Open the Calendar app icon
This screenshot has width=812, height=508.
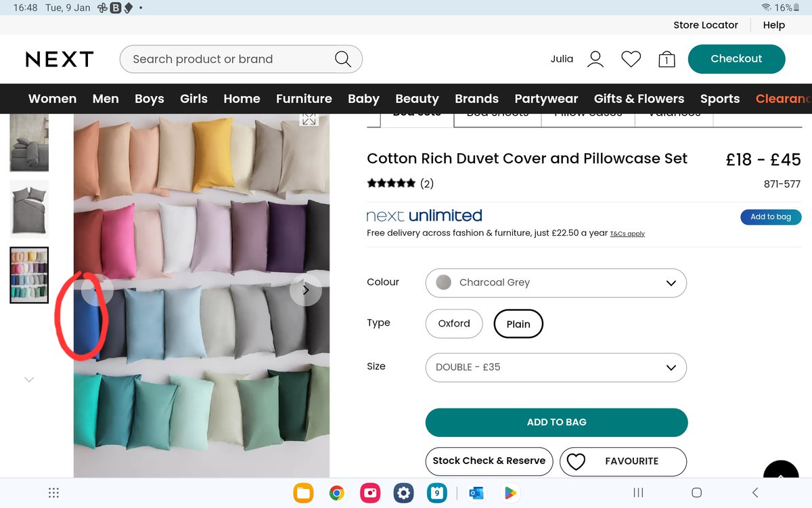437,492
